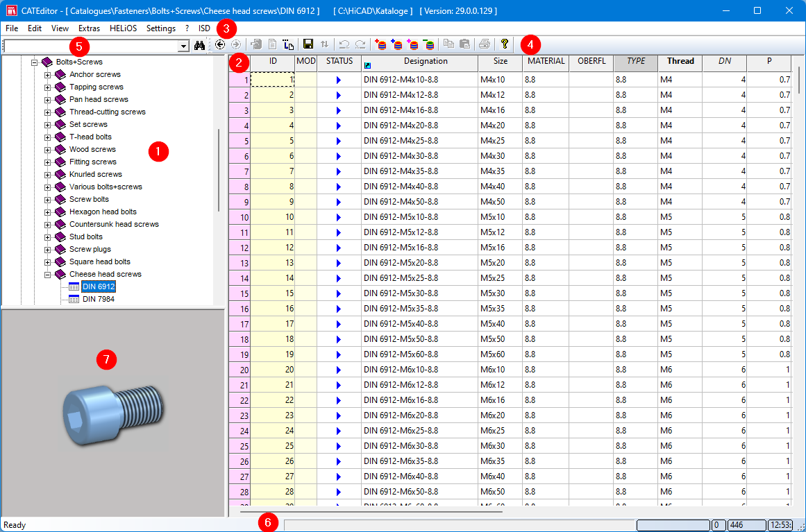Open the View menu
The width and height of the screenshot is (806, 532).
point(60,28)
